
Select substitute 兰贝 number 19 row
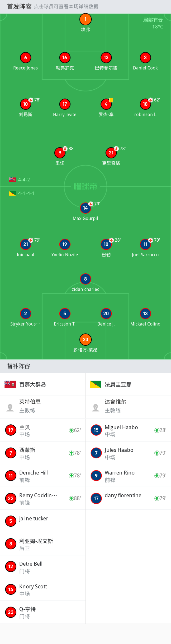click(43, 430)
